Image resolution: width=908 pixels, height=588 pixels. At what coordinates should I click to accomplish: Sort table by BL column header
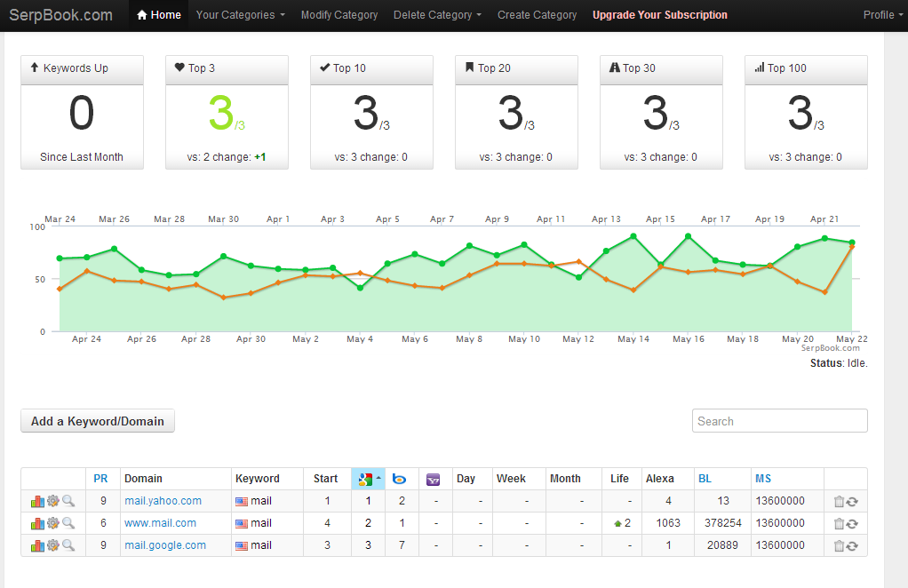click(x=705, y=479)
